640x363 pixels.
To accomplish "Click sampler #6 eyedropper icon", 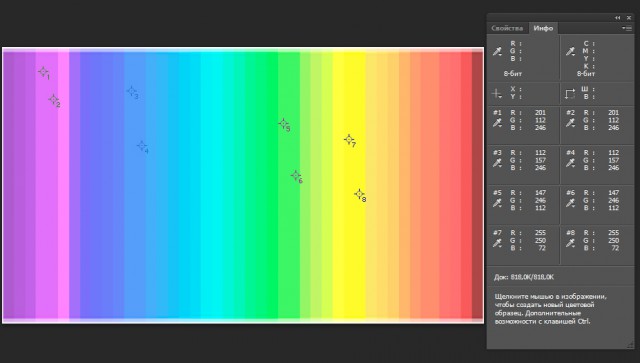I will point(570,203).
